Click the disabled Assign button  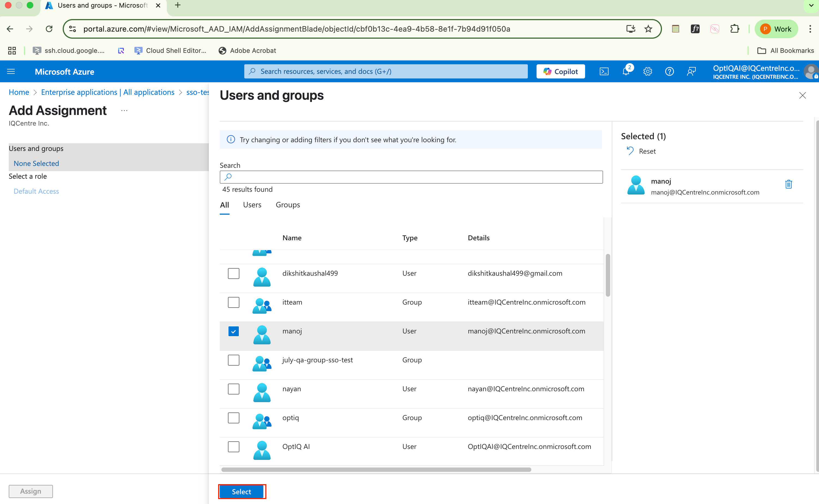(x=31, y=491)
